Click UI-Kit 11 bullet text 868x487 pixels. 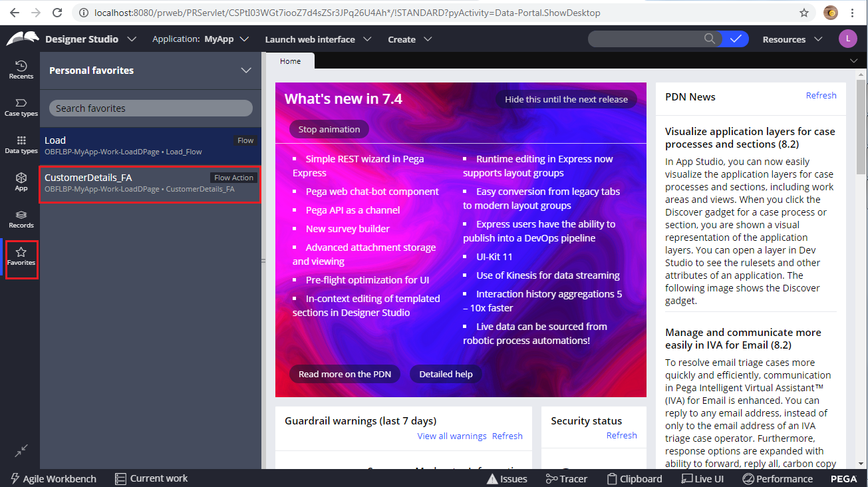(x=494, y=256)
